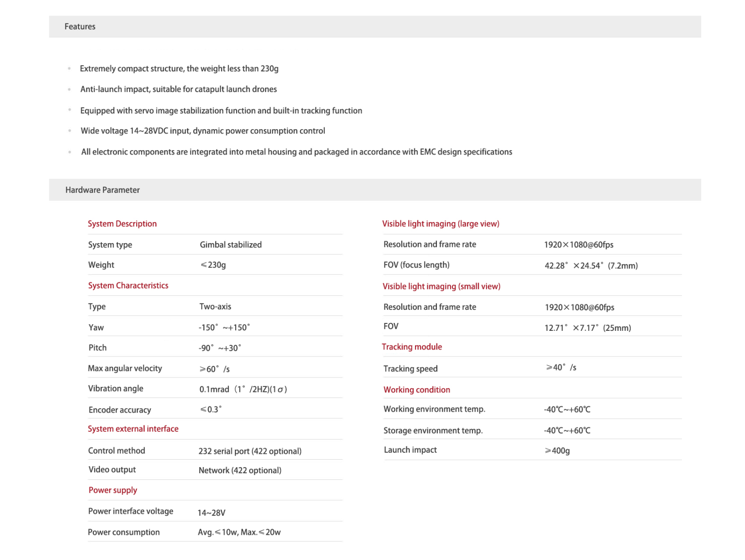745x560 pixels.
Task: Select the '42.28° ×24.54° (7.2mm)' value
Action: click(x=591, y=266)
